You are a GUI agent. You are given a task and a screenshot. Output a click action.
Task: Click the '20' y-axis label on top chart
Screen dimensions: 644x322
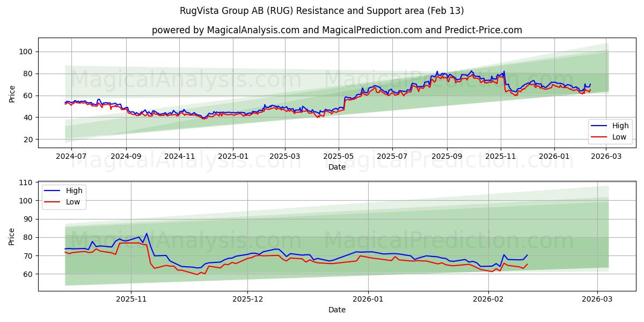[x=29, y=140]
